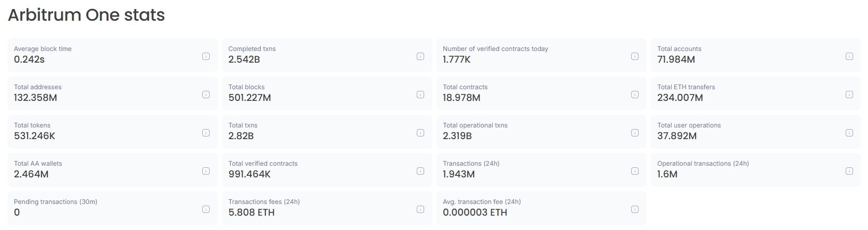Open info icon for Pending transactions (30m)
The height and width of the screenshot is (230, 868).
tap(206, 209)
